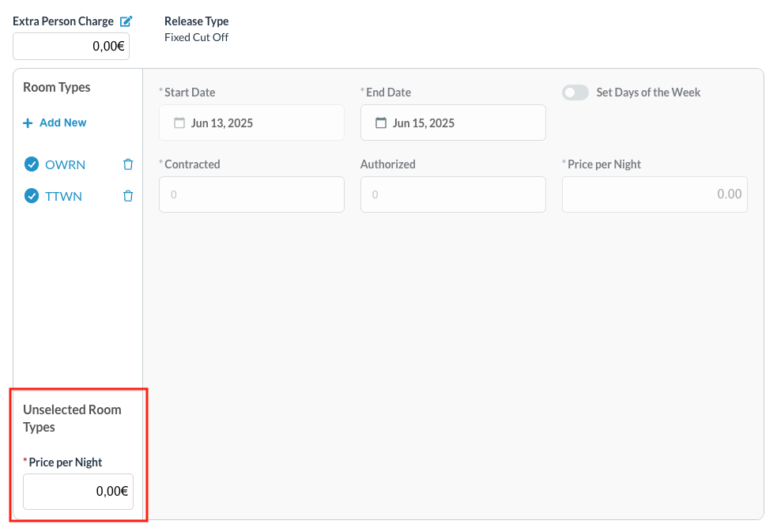Open the Start Date picker showing Jun 13, 2025
This screenshot has width=777, height=532.
tap(251, 123)
